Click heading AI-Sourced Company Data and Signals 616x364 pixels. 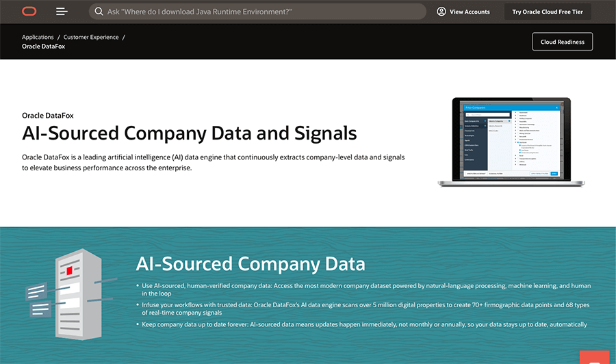190,133
